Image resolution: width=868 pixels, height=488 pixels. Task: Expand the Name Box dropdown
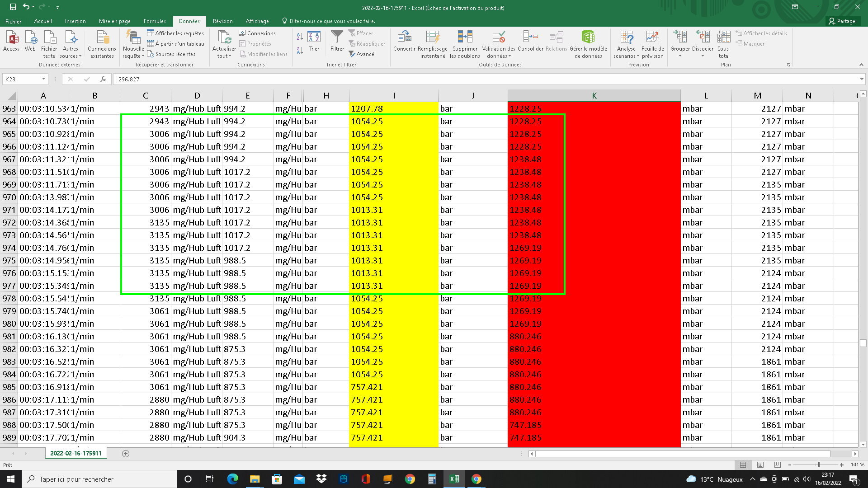43,79
